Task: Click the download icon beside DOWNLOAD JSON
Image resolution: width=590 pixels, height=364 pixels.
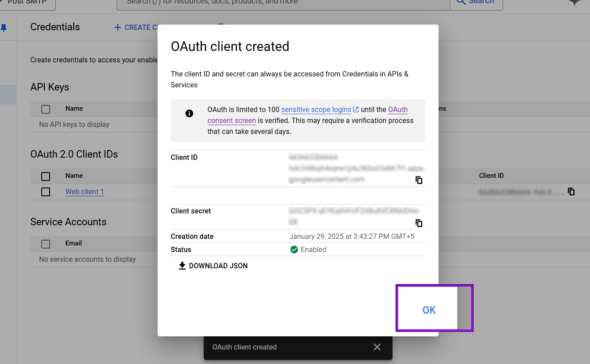Action: [x=182, y=266]
